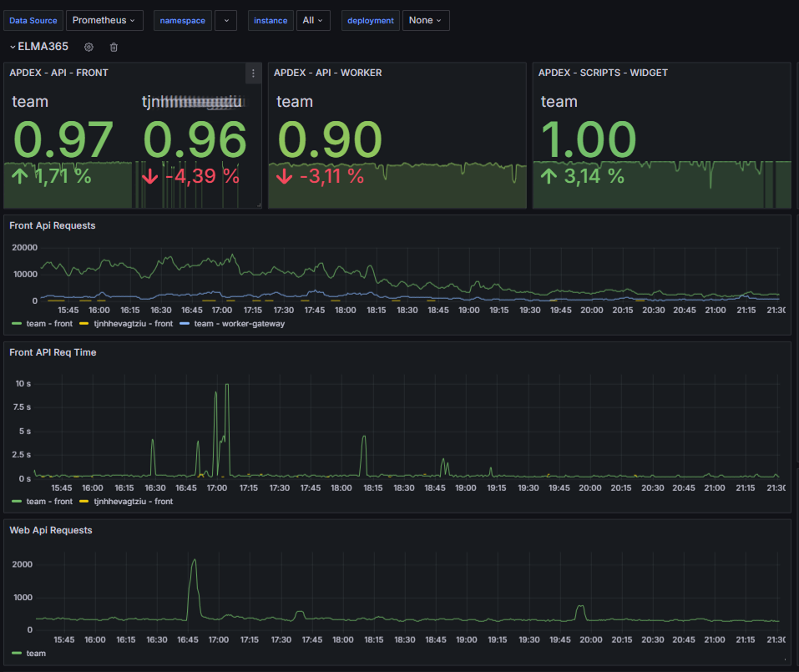Toggle team - worker-gateway legend series
Image resolution: width=799 pixels, height=672 pixels.
point(240,324)
